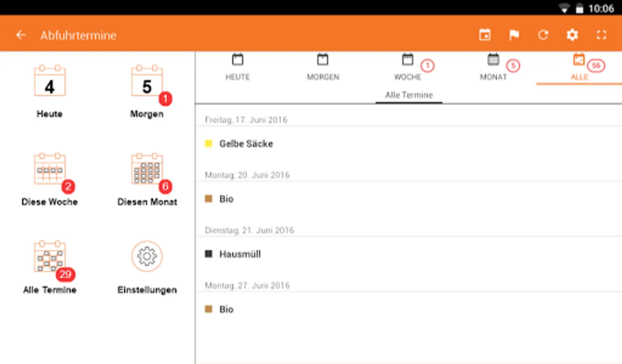Toggle fullscreen with the expand icon
Image resolution: width=622 pixels, height=364 pixels.
coord(601,35)
